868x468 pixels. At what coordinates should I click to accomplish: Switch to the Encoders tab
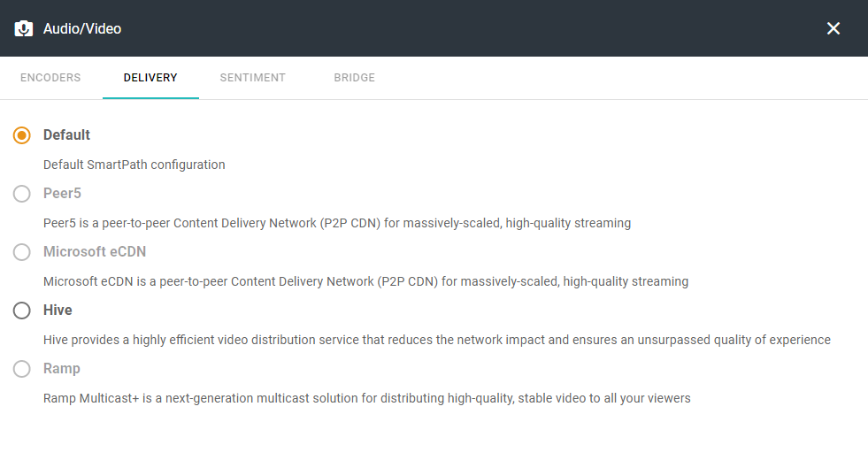(50, 78)
